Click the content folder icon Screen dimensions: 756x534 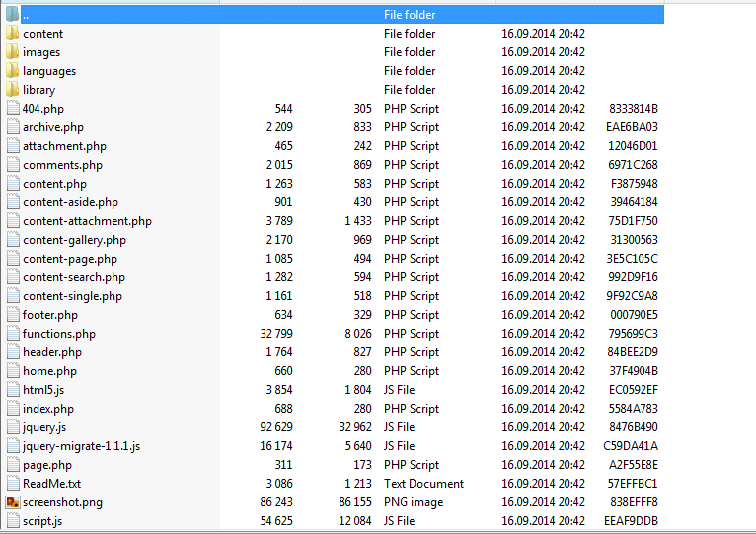pos(12,34)
